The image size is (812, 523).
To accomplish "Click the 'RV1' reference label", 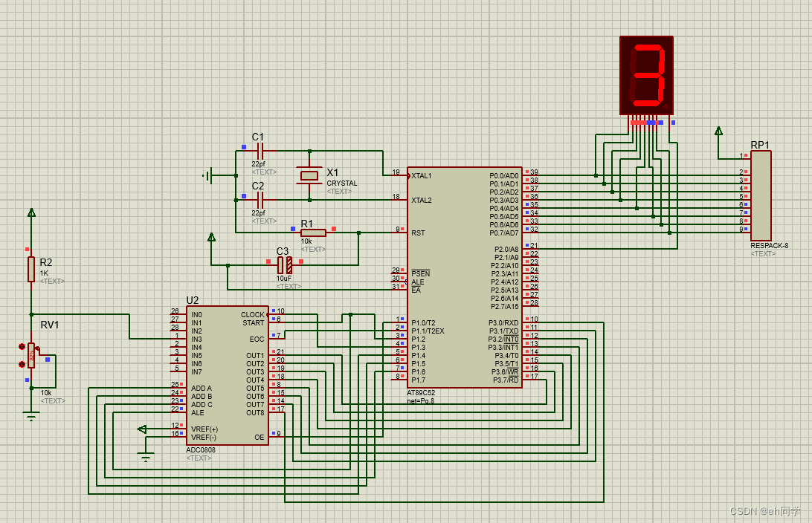I will point(50,325).
